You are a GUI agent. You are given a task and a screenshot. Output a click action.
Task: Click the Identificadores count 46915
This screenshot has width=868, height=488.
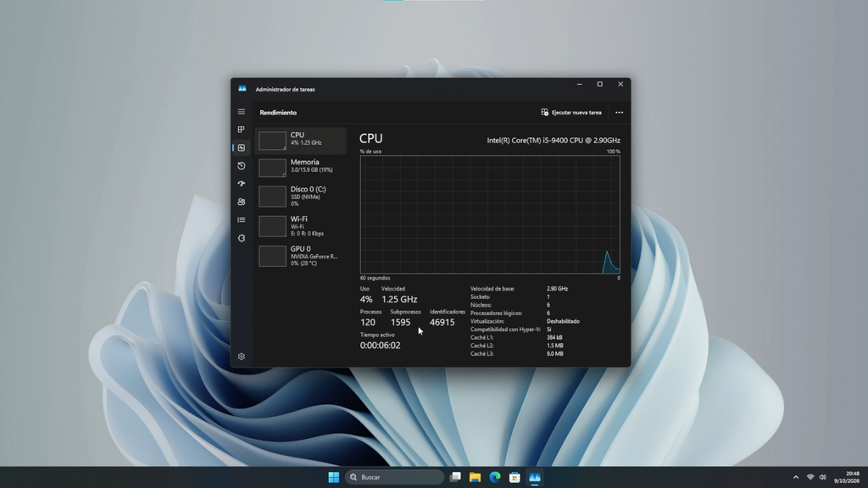pyautogui.click(x=442, y=323)
